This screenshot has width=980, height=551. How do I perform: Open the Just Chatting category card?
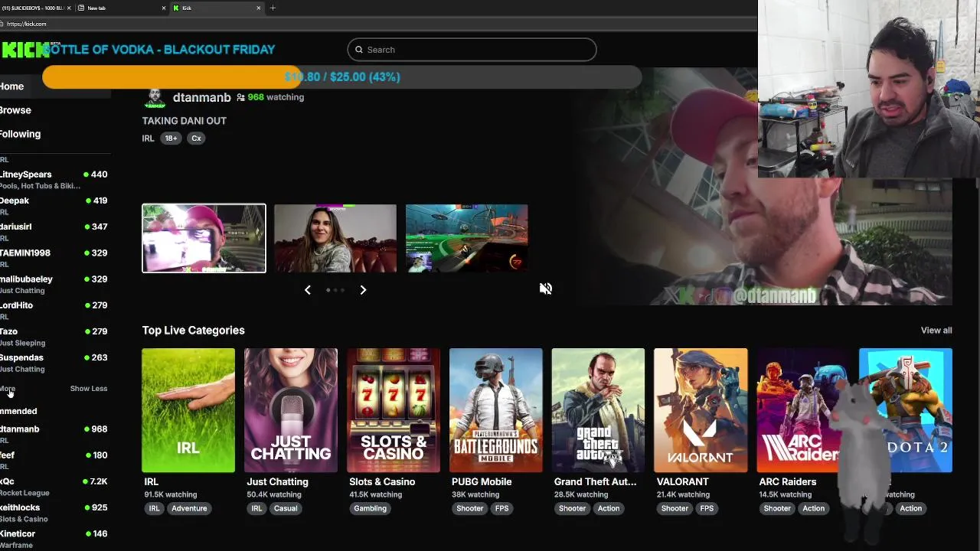click(x=291, y=410)
